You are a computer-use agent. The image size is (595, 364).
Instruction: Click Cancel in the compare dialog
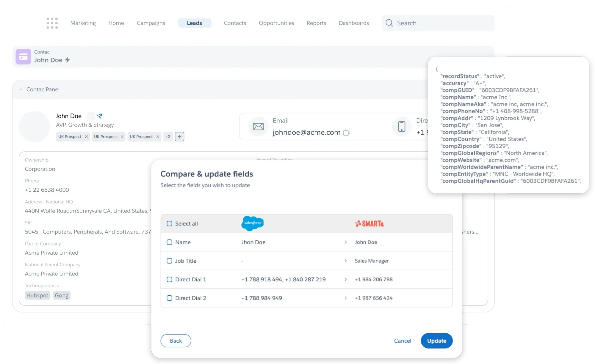403,341
